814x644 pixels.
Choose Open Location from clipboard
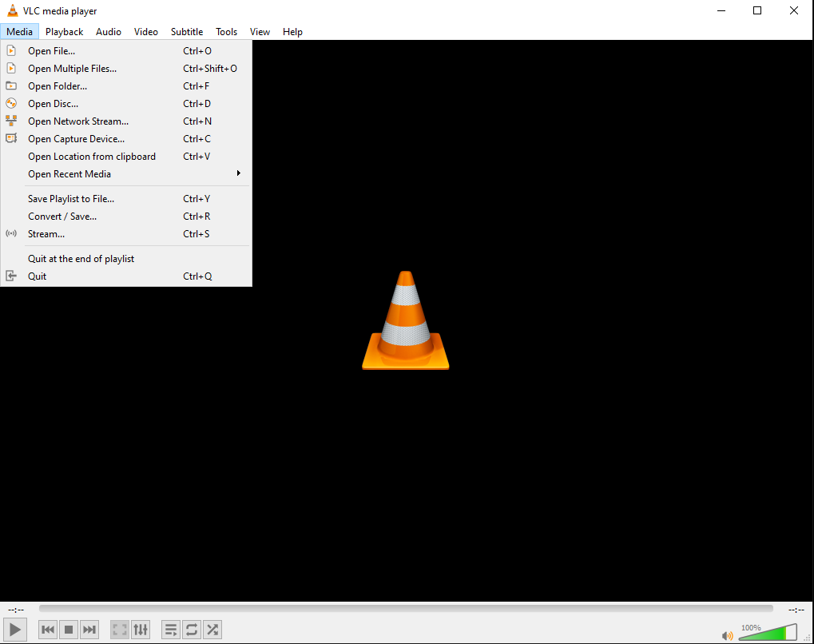coord(126,157)
